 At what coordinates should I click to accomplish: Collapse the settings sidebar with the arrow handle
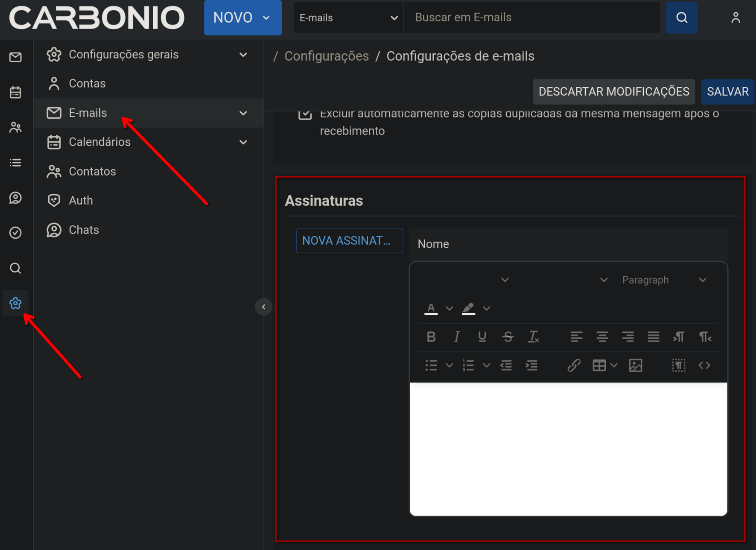264,307
